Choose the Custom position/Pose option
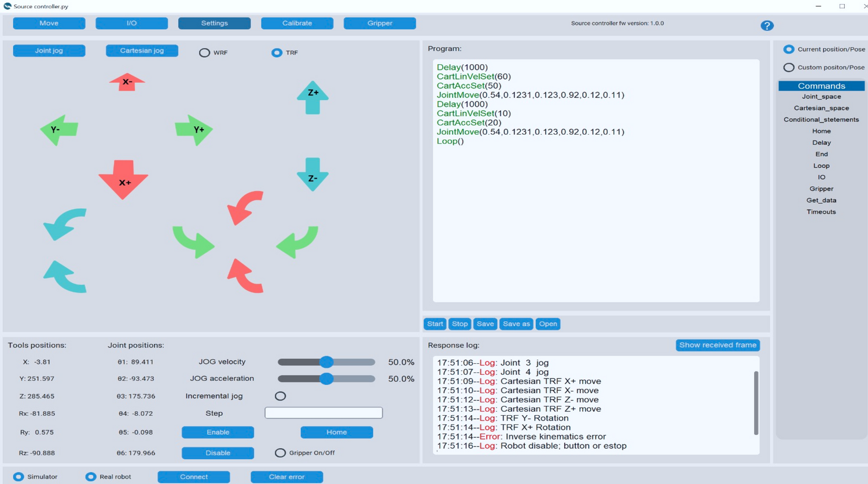 click(789, 68)
